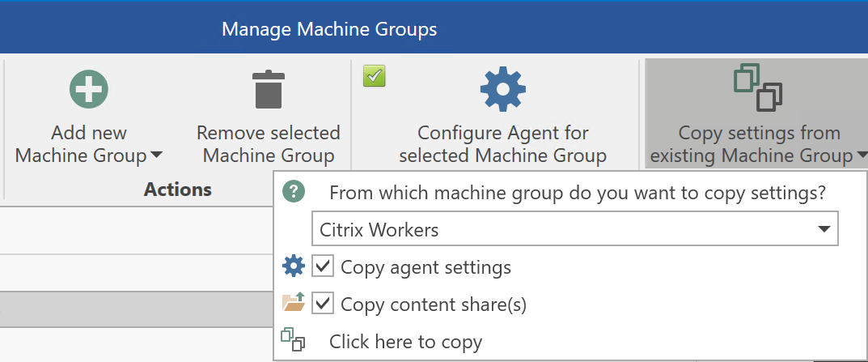The image size is (868, 362).
Task: Click the Copy agent settings label text
Action: [x=426, y=268]
